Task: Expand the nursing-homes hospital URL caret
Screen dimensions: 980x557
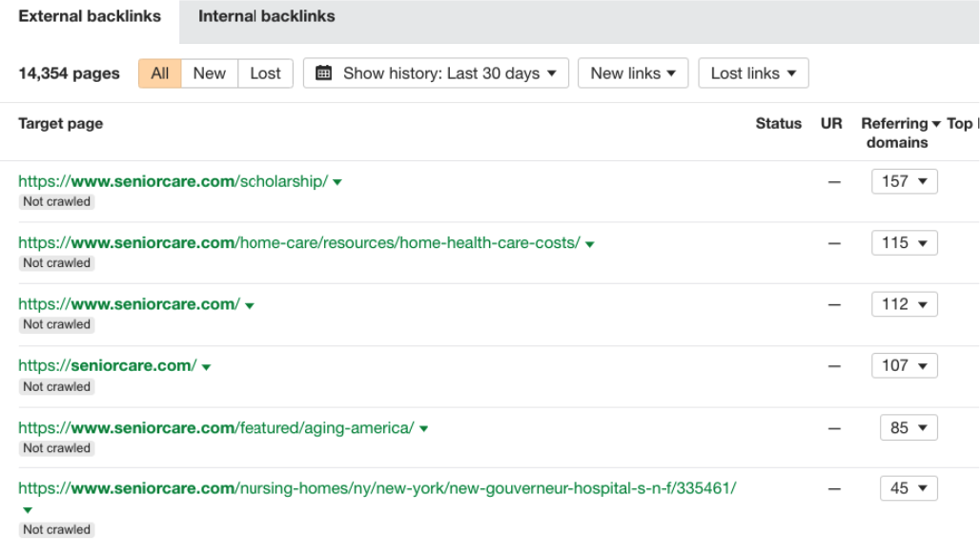Action: pos(27,510)
